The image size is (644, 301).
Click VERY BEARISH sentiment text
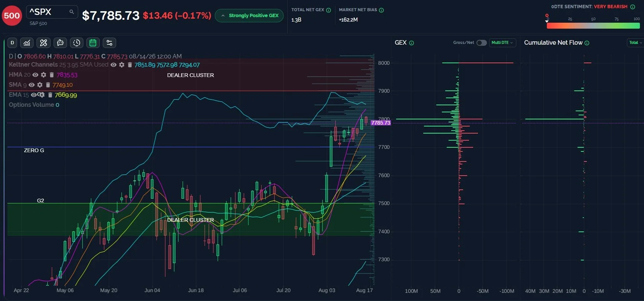pyautogui.click(x=610, y=7)
